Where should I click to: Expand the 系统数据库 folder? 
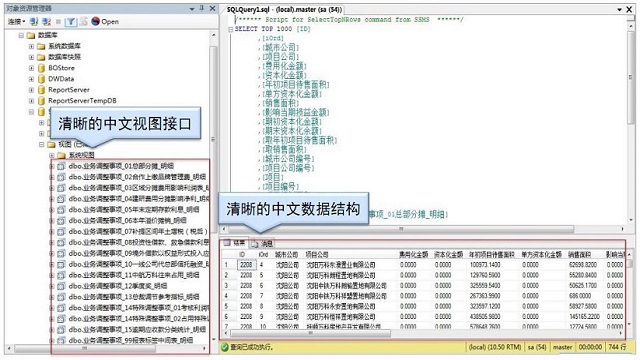[31, 47]
